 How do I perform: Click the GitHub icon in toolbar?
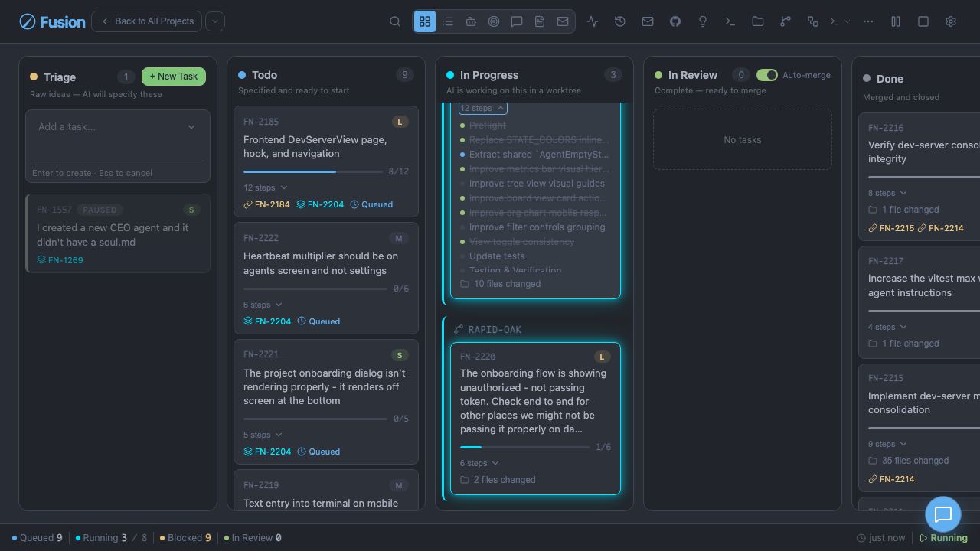pyautogui.click(x=675, y=21)
